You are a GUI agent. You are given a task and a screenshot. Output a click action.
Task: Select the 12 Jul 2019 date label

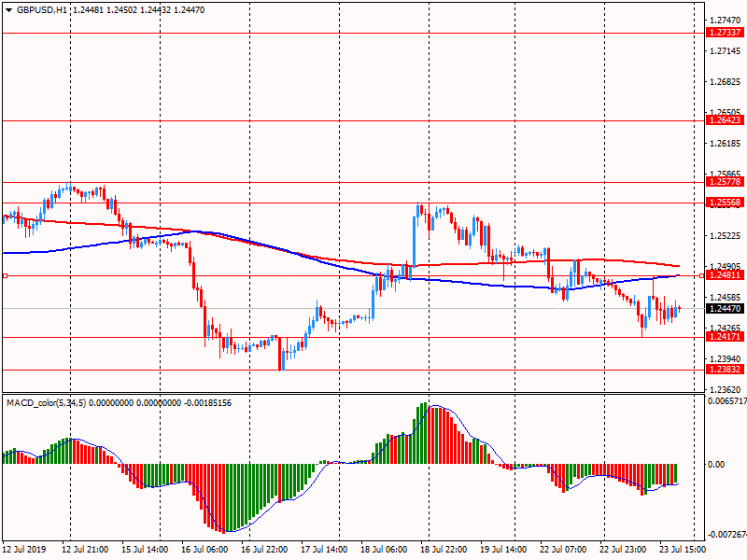(24, 549)
